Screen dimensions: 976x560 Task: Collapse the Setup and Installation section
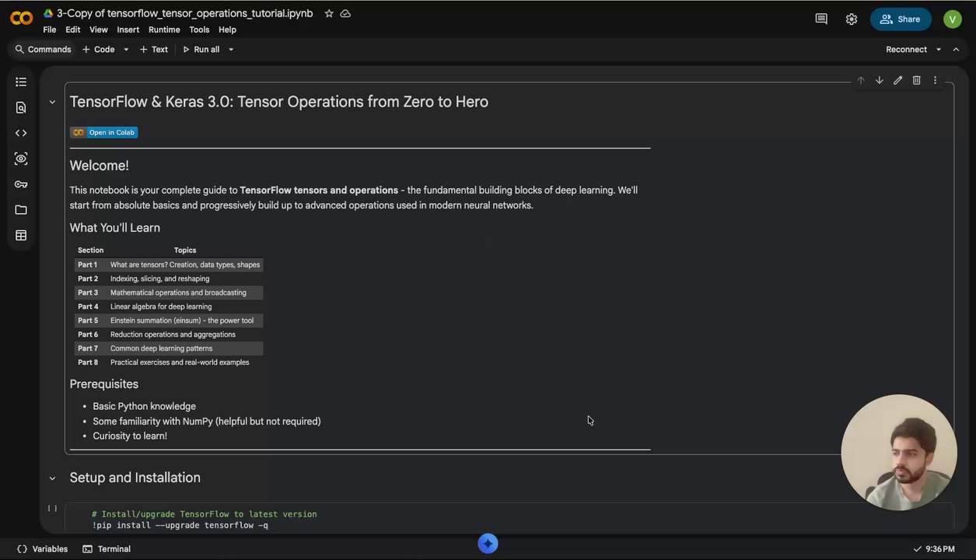pyautogui.click(x=52, y=478)
